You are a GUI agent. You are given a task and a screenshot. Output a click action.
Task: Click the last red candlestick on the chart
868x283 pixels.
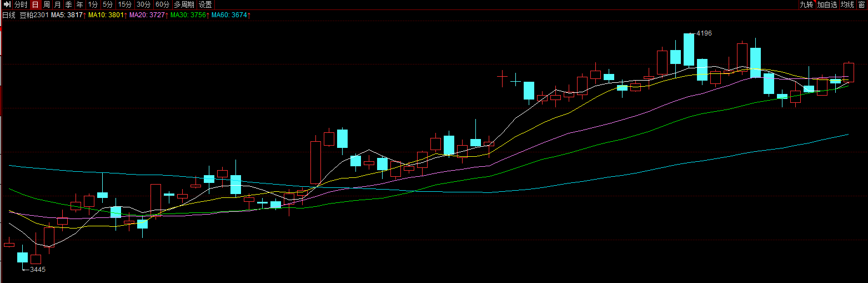pyautogui.click(x=849, y=72)
